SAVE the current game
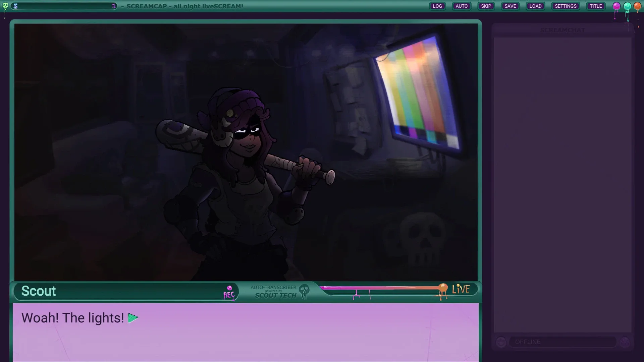The height and width of the screenshot is (362, 644). click(x=510, y=6)
